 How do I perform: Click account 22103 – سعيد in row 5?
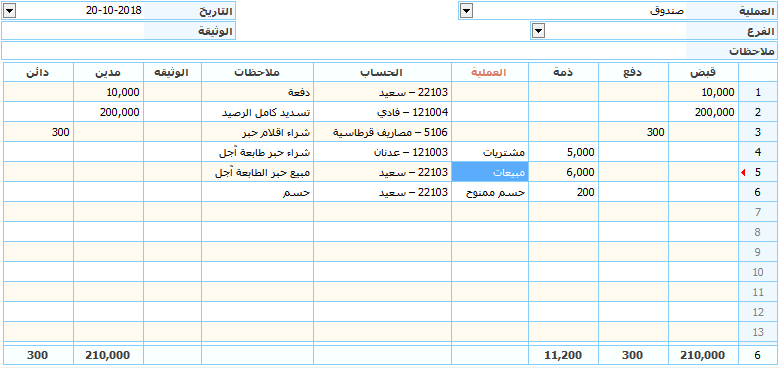(x=383, y=172)
